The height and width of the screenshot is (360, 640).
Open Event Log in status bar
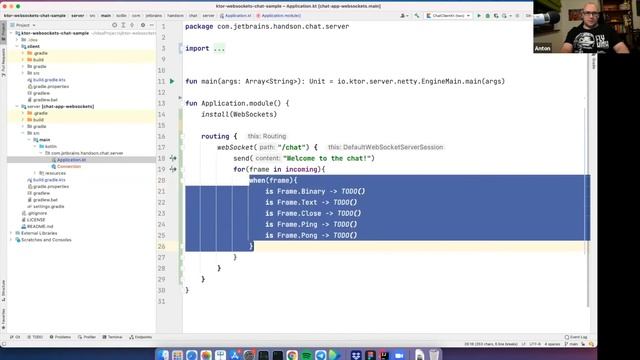576,337
